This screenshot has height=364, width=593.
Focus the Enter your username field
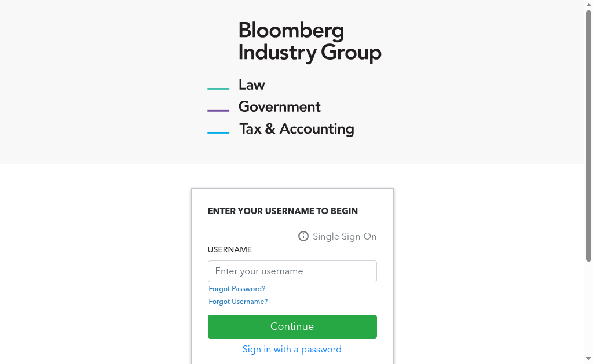point(292,271)
